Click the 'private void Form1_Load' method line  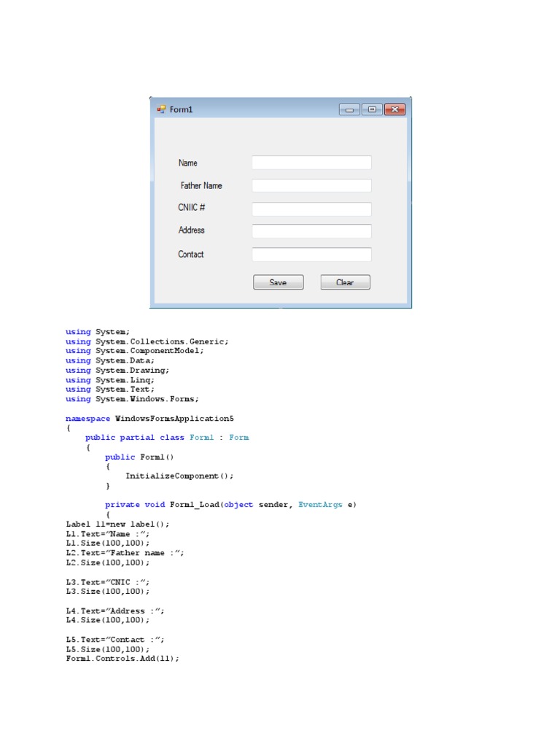231,505
